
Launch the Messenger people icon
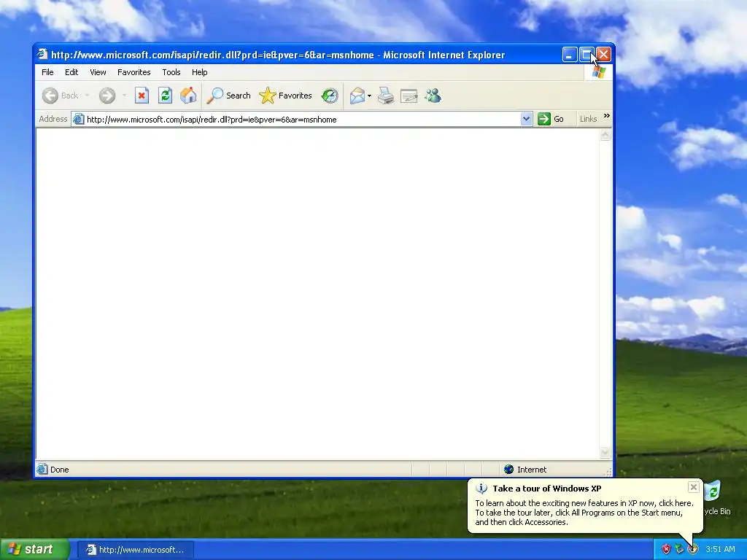433,96
